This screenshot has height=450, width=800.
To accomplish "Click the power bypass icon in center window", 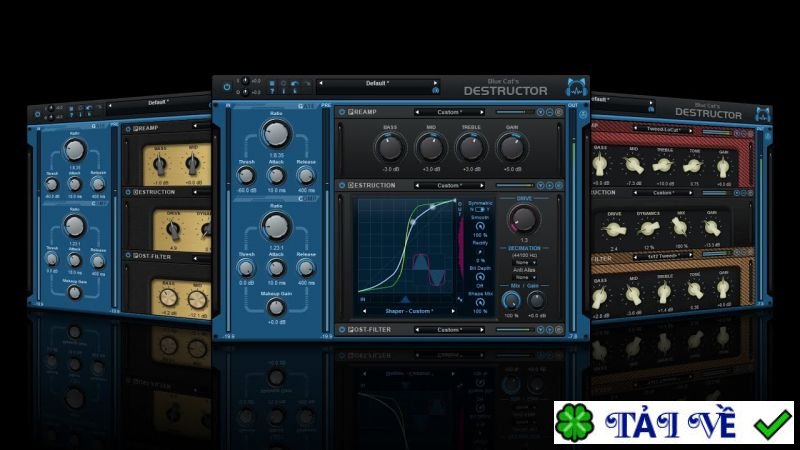I will (227, 87).
